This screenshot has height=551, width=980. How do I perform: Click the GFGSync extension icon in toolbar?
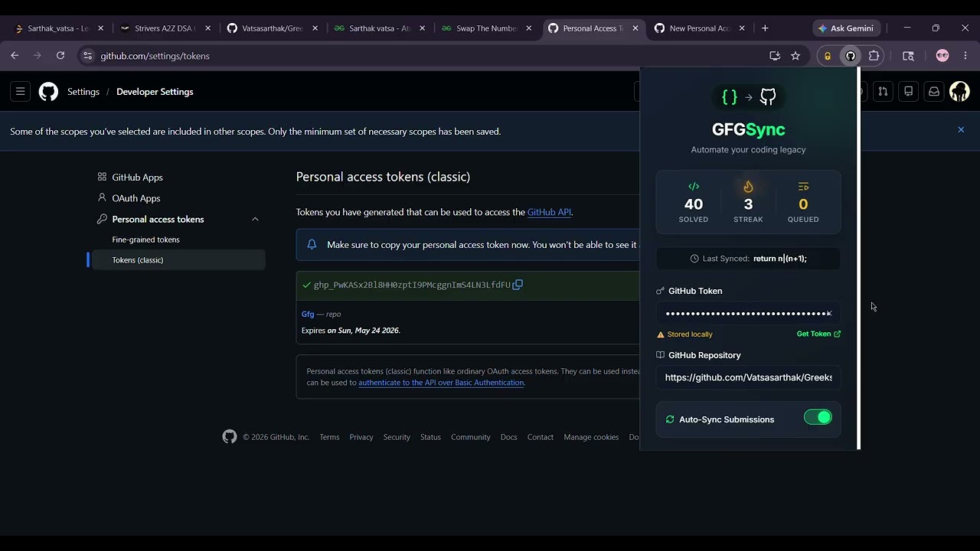851,56
